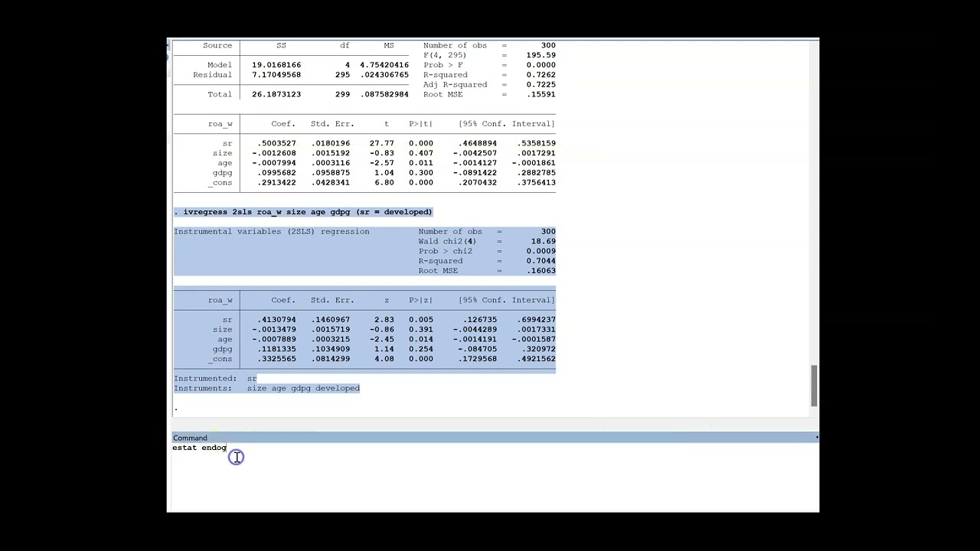Click the Total SS value 26.1873123

click(276, 94)
